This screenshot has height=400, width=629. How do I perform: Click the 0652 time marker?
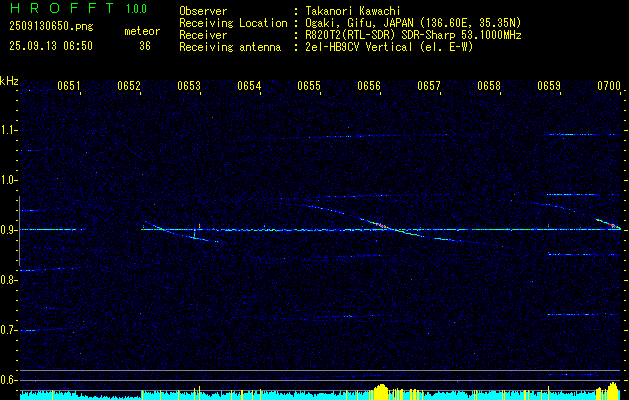click(x=128, y=85)
